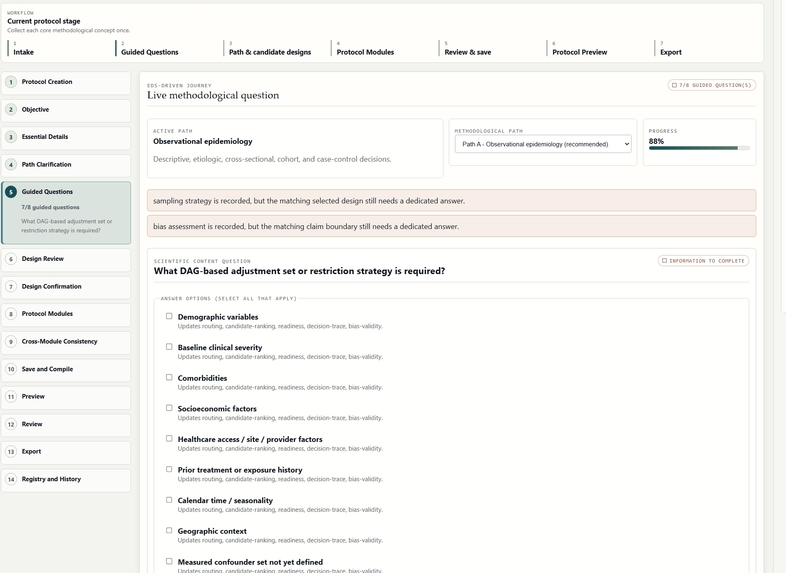Click the 88% progress bar

pos(699,148)
